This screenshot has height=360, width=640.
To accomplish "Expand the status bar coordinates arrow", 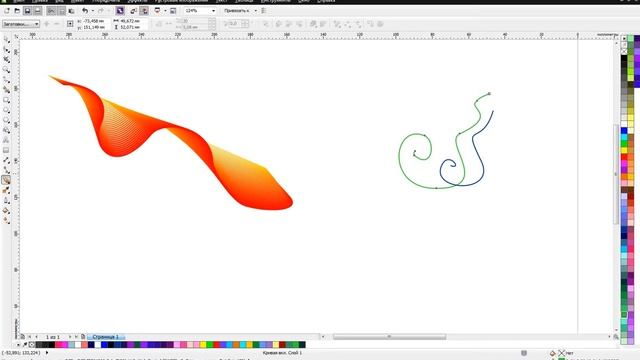I will pos(47,353).
